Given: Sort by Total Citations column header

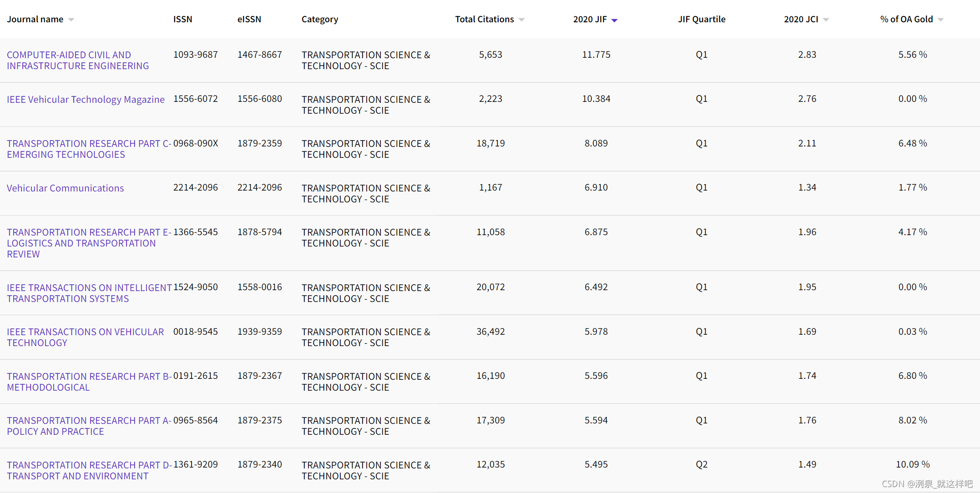Looking at the screenshot, I should click(484, 19).
